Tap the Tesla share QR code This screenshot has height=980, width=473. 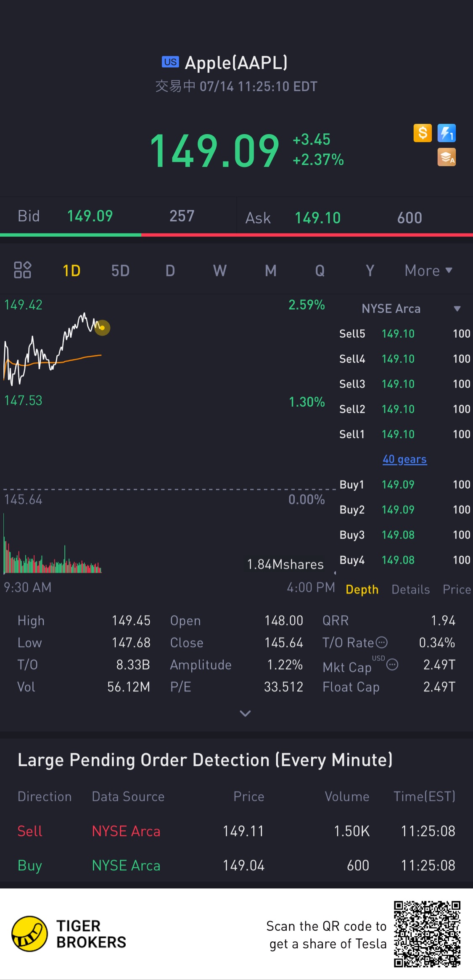[427, 934]
